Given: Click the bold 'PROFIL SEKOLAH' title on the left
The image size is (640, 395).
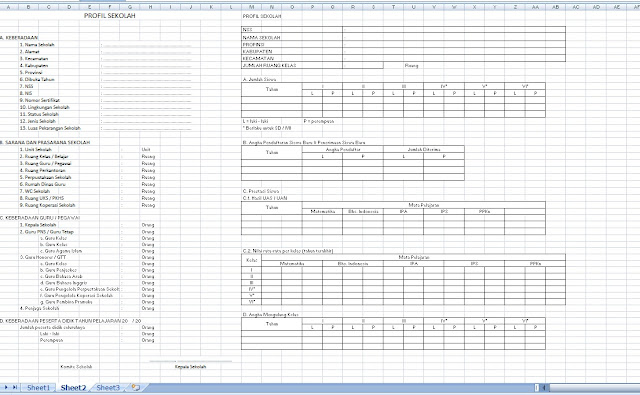Looking at the screenshot, I should coord(109,16).
